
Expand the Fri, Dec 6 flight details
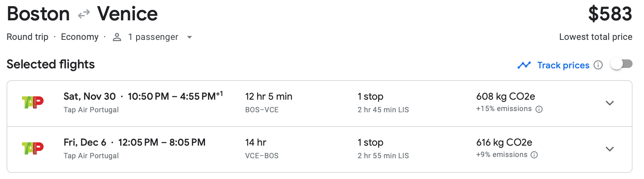click(609, 149)
